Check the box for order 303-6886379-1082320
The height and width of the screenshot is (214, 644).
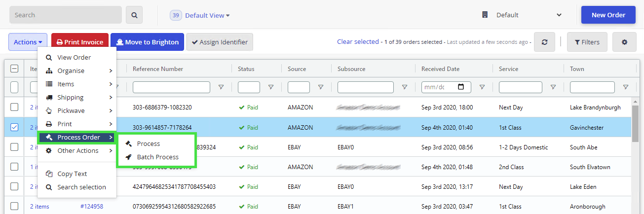14,107
